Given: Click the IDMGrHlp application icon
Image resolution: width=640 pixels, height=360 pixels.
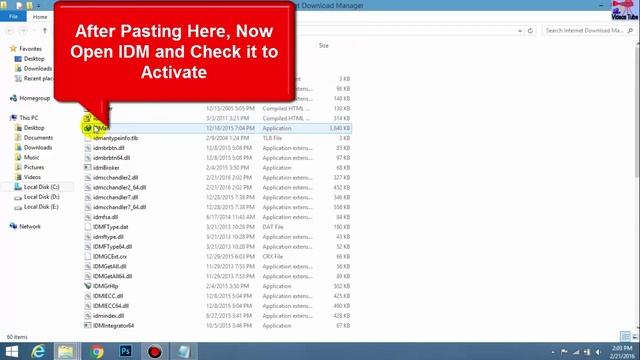Looking at the screenshot, I should tap(87, 286).
